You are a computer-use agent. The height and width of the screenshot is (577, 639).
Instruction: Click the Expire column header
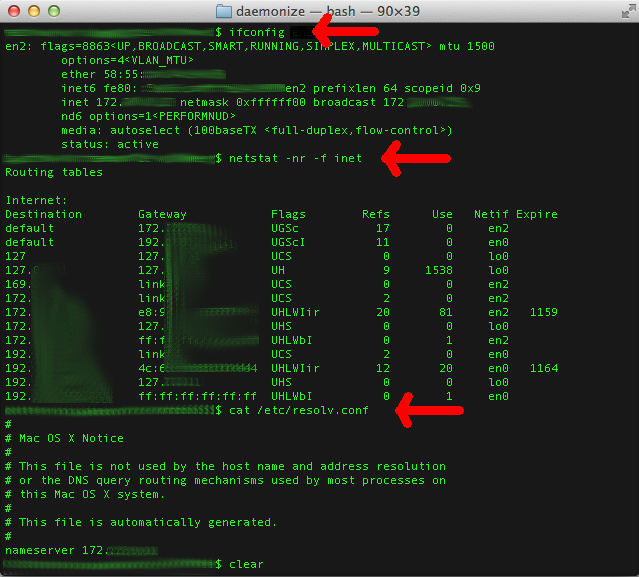tap(537, 214)
